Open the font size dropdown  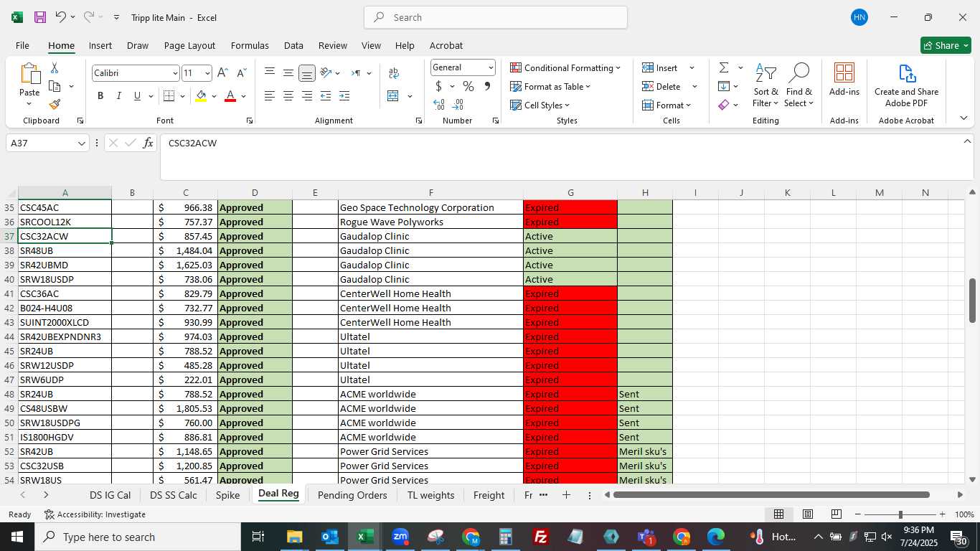[207, 73]
